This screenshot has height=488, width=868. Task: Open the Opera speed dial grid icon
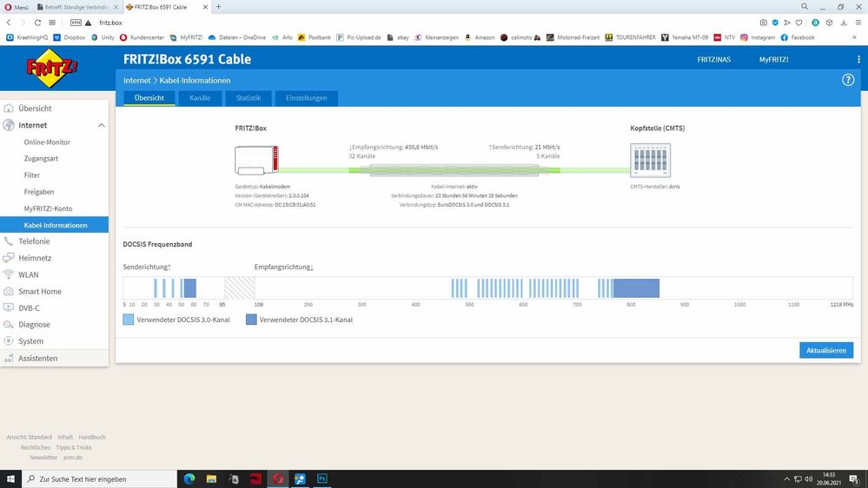pos(52,23)
